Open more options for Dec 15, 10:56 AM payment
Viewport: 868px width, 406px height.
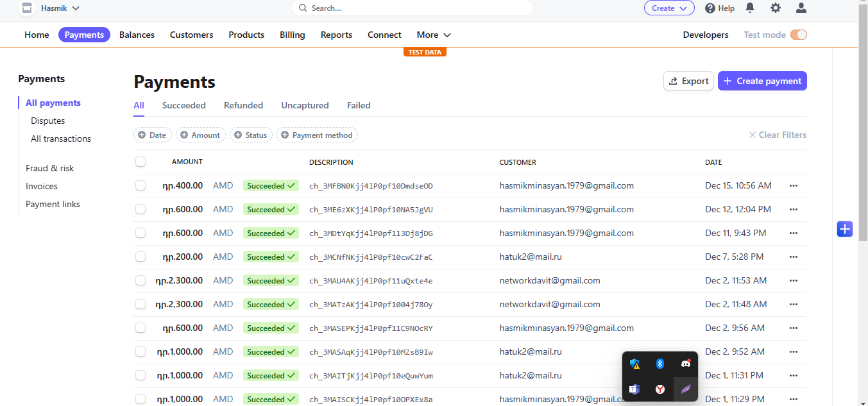[794, 185]
